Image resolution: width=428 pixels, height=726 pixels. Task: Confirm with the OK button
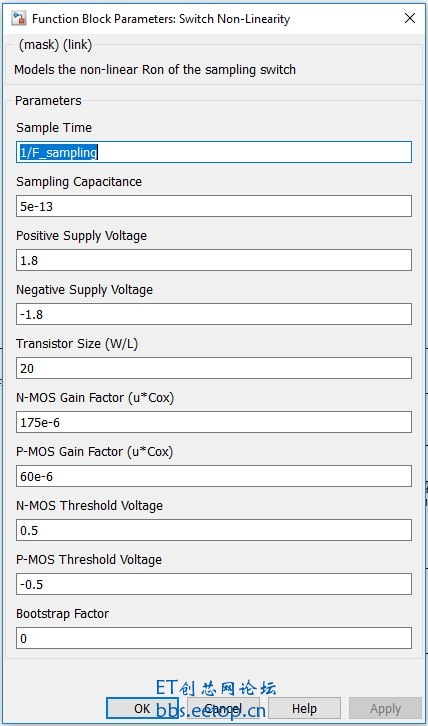pos(142,708)
